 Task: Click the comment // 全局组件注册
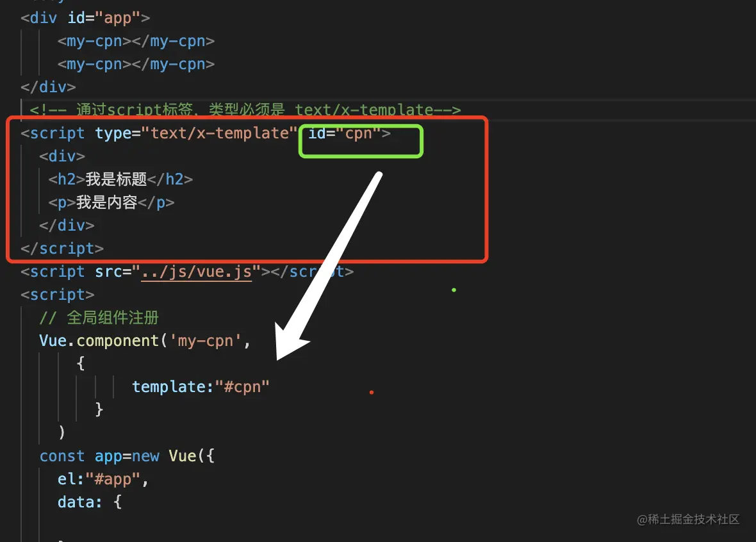[x=99, y=318]
